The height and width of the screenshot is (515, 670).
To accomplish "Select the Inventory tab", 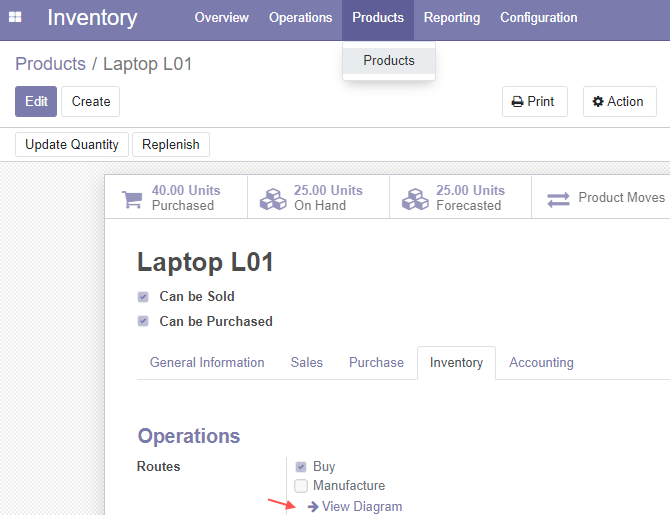I will pyautogui.click(x=456, y=363).
